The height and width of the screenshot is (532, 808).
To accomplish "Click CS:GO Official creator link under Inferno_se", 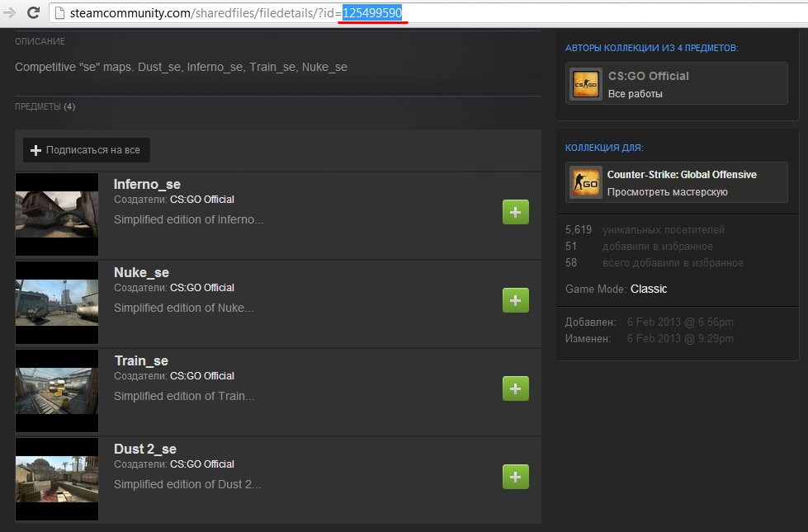I will coord(202,200).
